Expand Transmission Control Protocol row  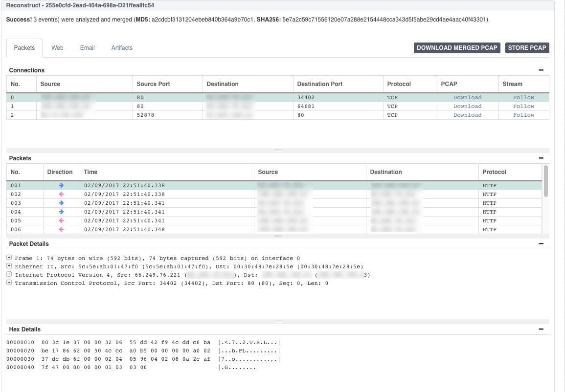(9, 283)
